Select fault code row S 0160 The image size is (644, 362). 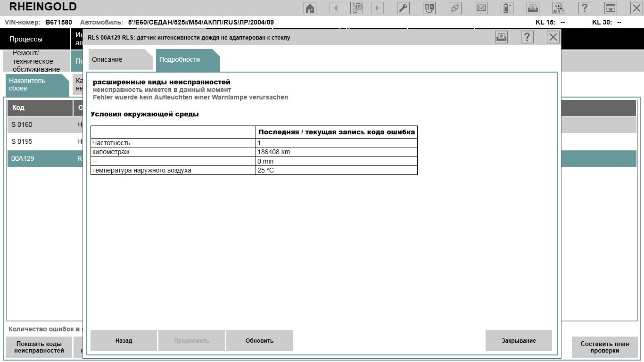45,124
